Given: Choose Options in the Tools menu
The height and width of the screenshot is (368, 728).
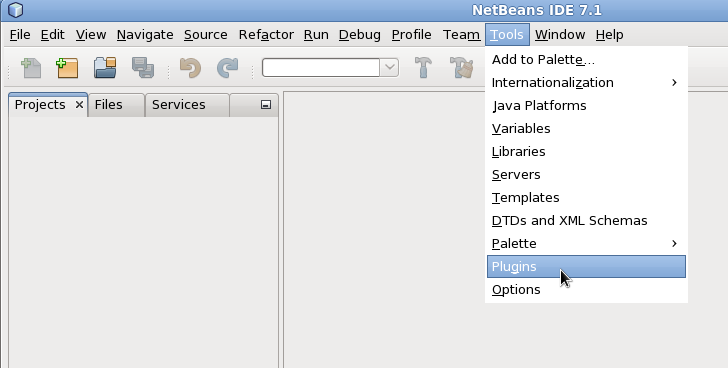Looking at the screenshot, I should (x=586, y=290).
